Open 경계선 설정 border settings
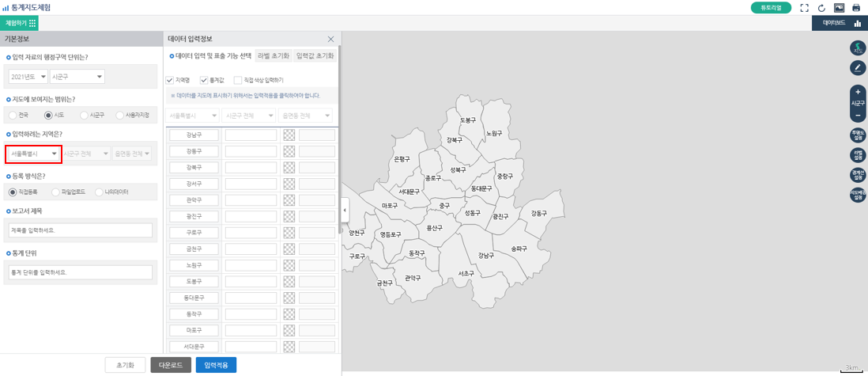This screenshot has width=868, height=376. click(x=858, y=175)
